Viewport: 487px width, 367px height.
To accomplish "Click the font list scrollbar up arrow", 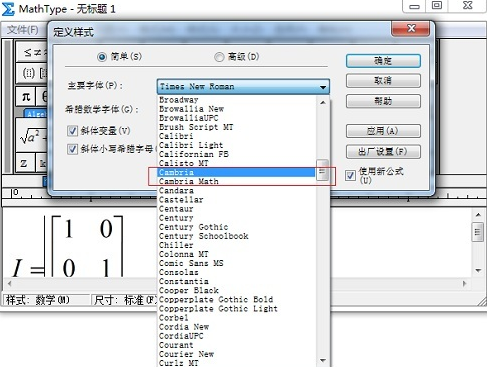I will [x=322, y=103].
